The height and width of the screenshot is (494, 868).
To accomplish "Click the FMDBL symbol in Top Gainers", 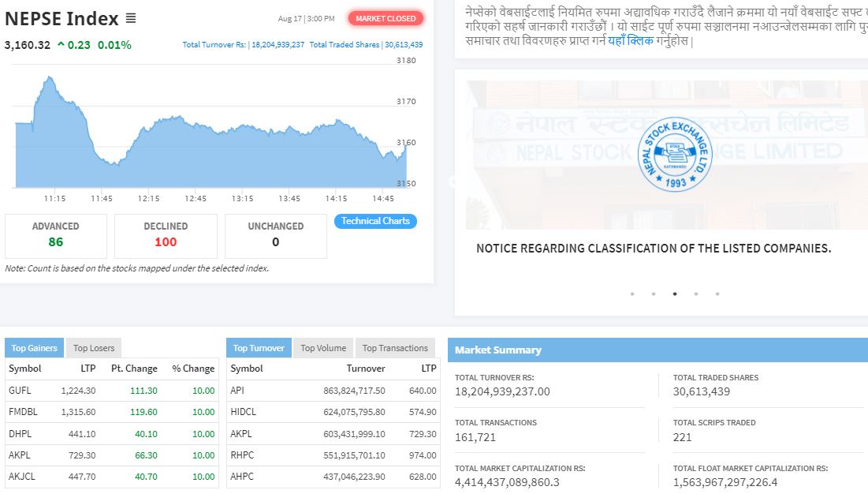I will click(x=23, y=412).
